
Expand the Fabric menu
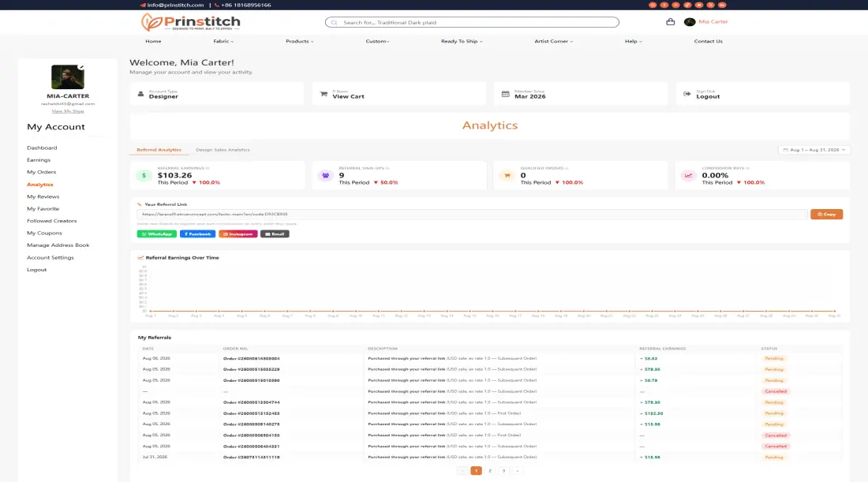223,42
